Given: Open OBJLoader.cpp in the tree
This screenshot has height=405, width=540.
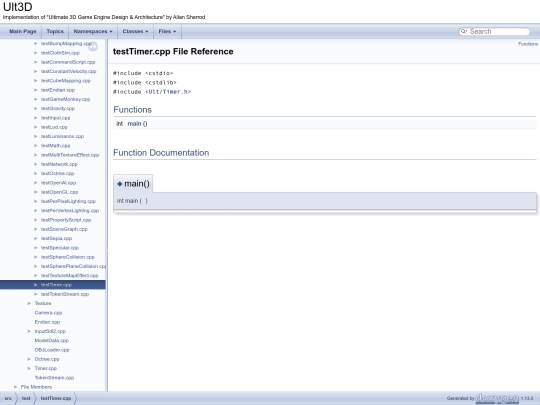Looking at the screenshot, I should (x=52, y=350).
